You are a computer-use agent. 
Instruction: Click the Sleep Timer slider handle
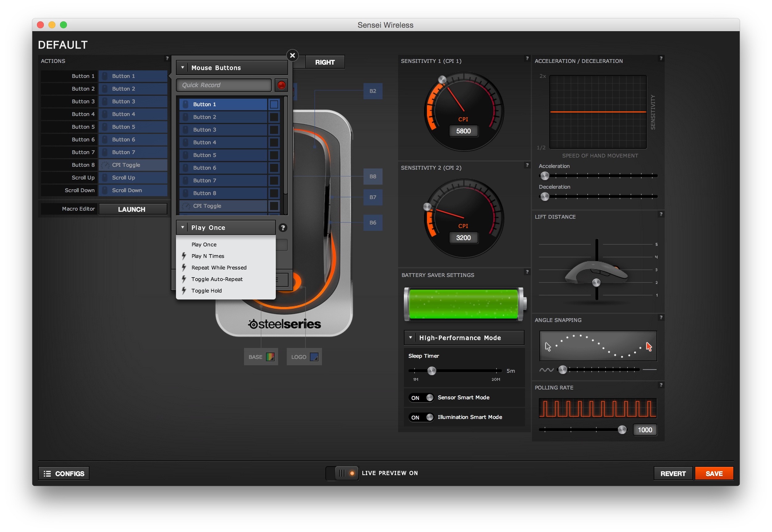tap(432, 371)
